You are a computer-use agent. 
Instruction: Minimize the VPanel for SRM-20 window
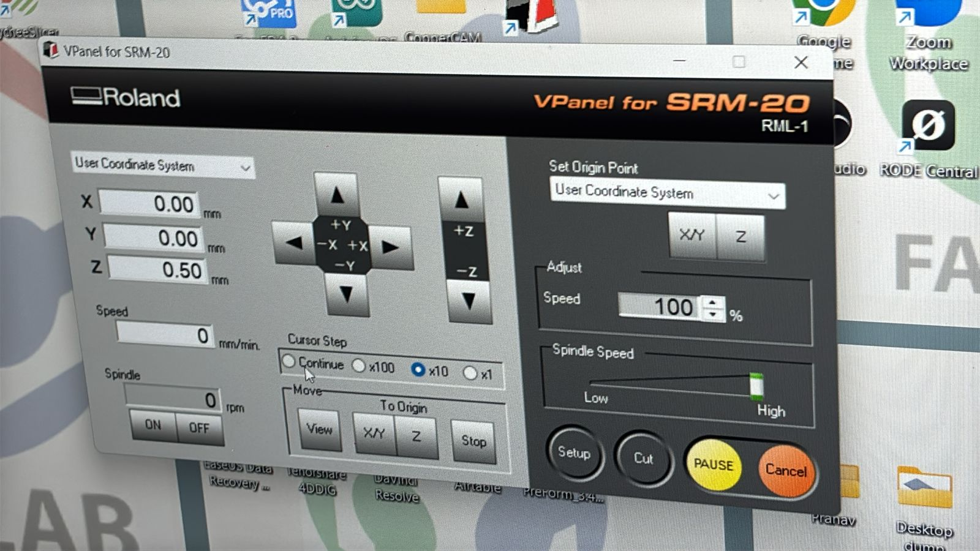pyautogui.click(x=679, y=61)
